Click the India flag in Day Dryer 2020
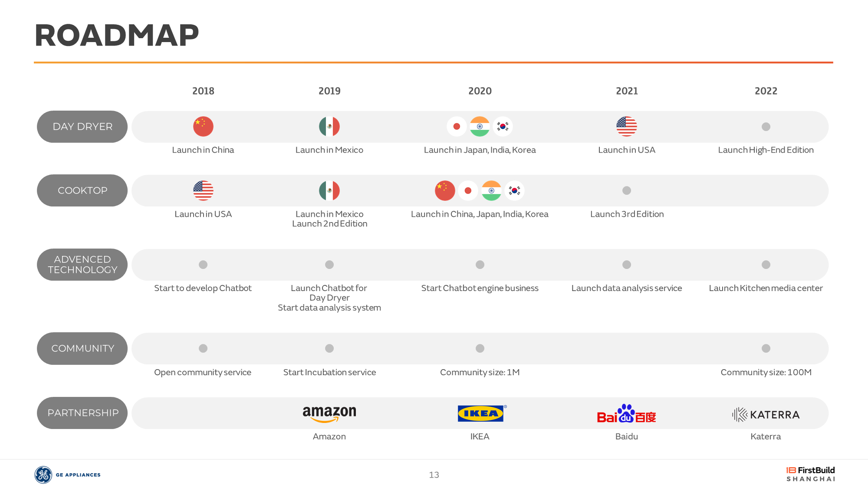 coord(480,127)
